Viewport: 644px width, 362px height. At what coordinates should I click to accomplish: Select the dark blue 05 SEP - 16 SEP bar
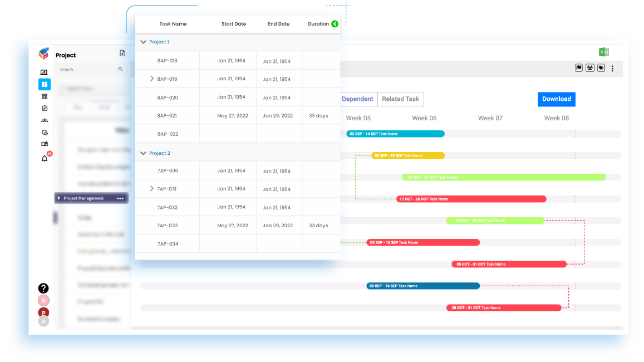point(423,286)
